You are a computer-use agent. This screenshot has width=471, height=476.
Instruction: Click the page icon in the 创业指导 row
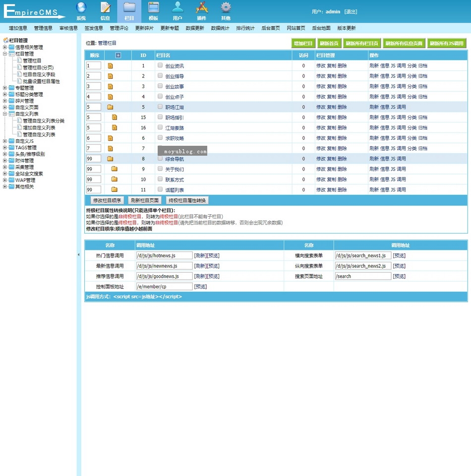point(110,76)
